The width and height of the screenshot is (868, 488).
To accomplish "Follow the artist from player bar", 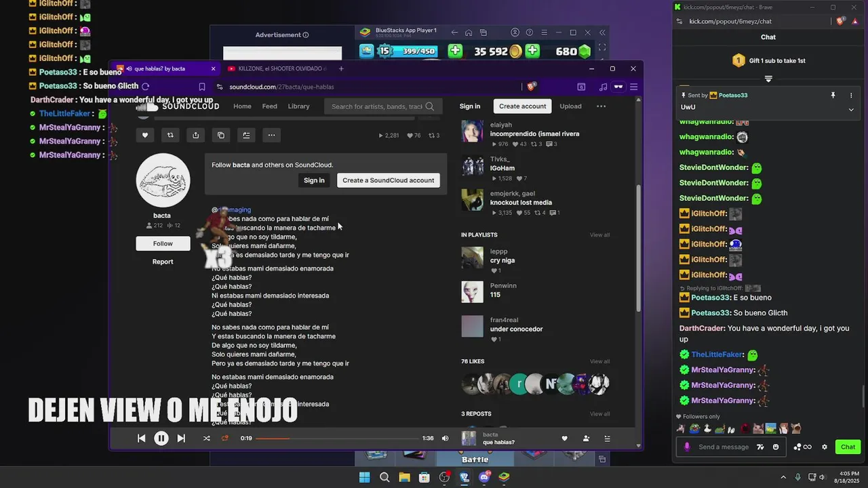I will (x=586, y=439).
